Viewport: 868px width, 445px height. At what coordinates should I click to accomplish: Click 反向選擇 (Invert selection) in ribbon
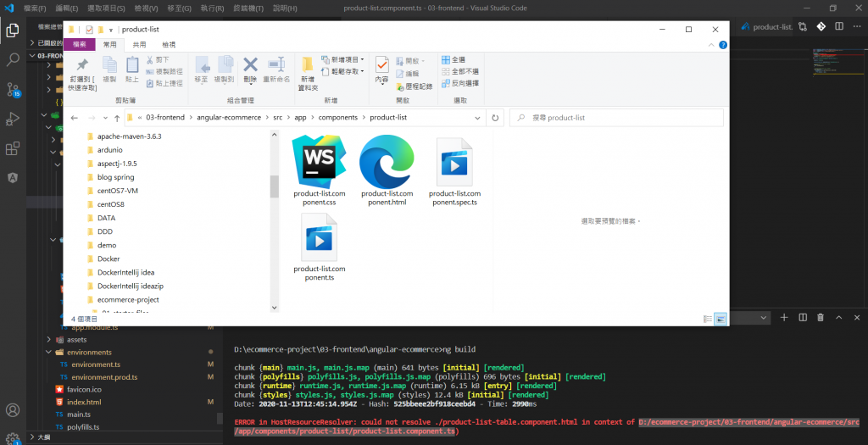pyautogui.click(x=460, y=83)
